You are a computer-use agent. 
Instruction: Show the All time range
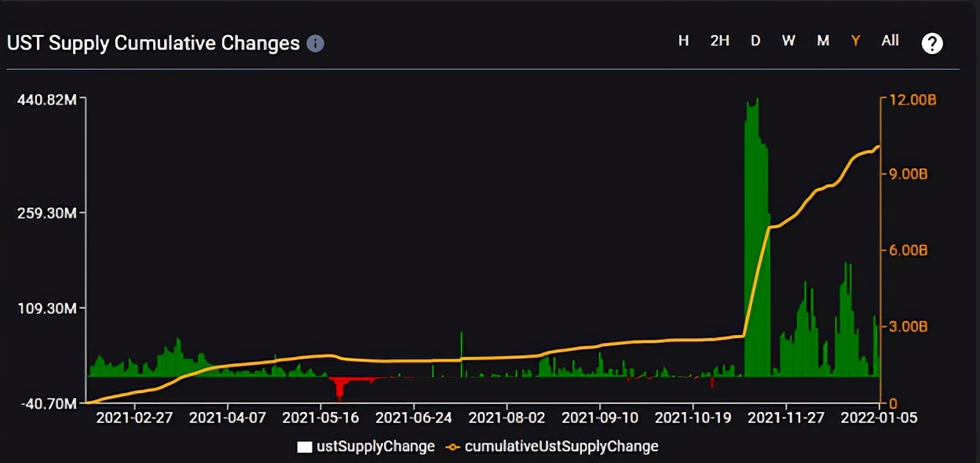(890, 41)
